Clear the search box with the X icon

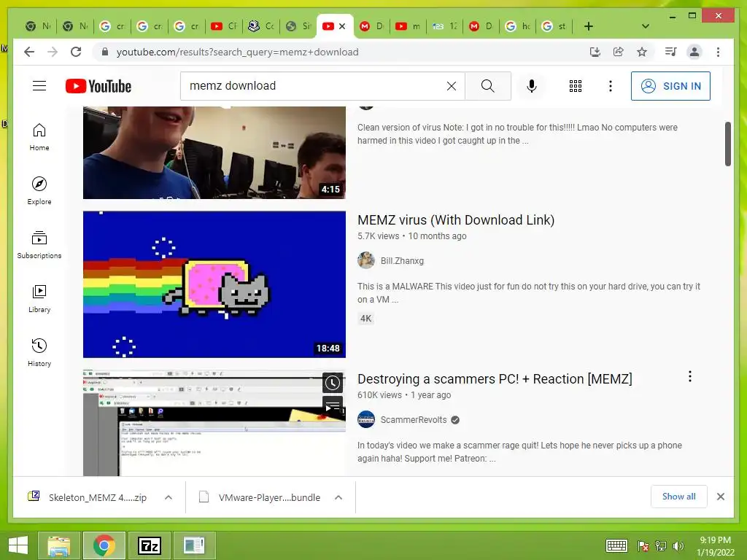coord(451,86)
